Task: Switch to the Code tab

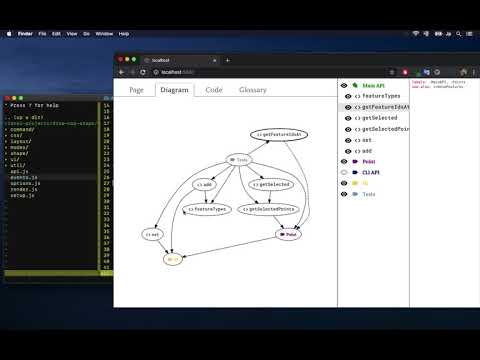Action: tap(214, 90)
